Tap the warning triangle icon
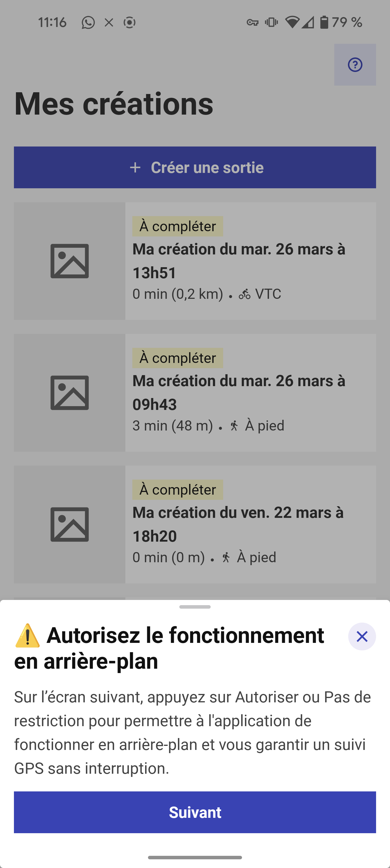 point(28,636)
